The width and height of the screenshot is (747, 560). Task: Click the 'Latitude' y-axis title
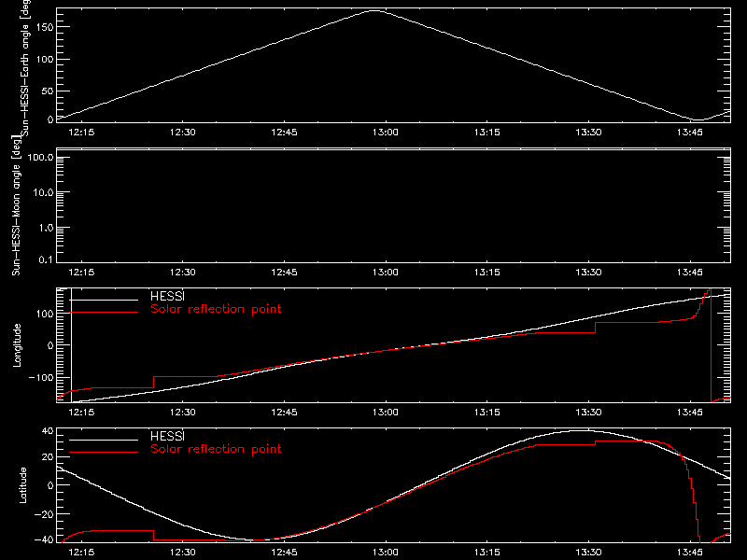[x=22, y=485]
